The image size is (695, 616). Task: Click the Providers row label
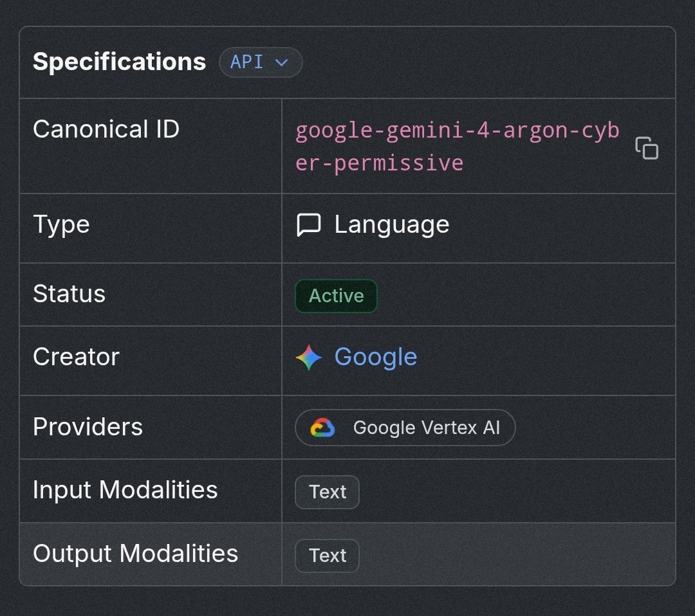(88, 427)
